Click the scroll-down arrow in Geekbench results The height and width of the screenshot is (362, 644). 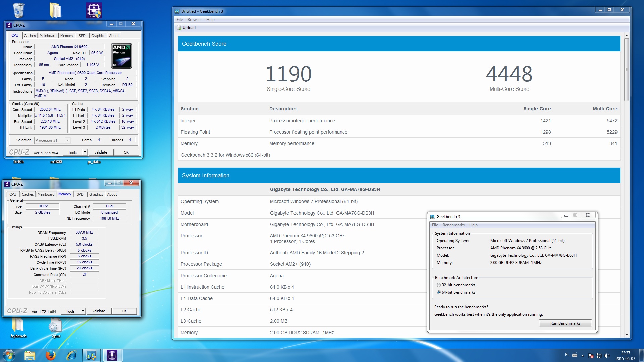tap(627, 335)
